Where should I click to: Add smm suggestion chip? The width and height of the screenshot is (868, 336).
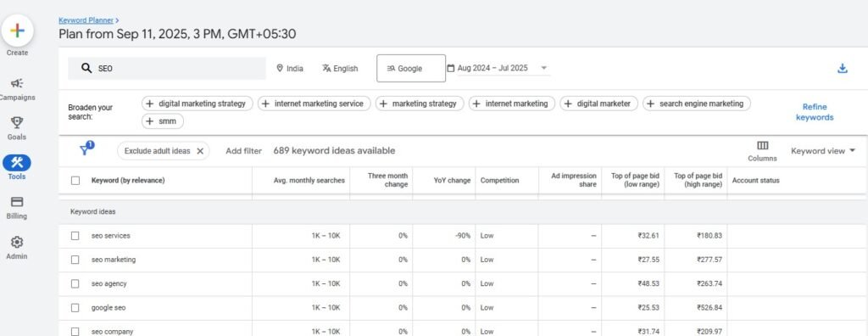point(163,120)
